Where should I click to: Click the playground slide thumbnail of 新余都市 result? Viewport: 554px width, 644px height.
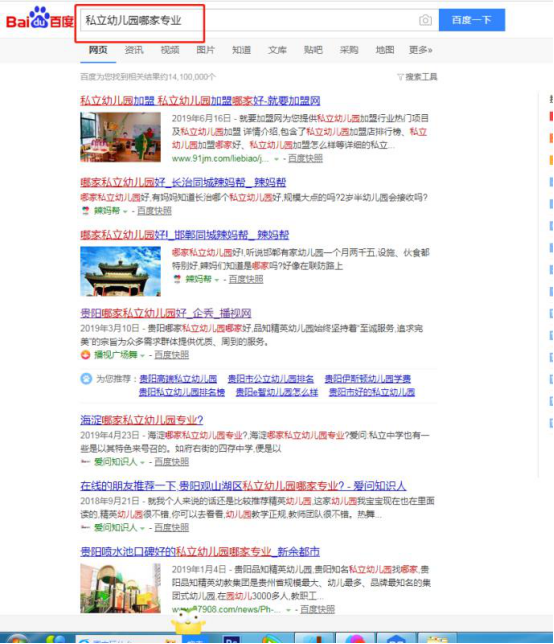[120, 588]
